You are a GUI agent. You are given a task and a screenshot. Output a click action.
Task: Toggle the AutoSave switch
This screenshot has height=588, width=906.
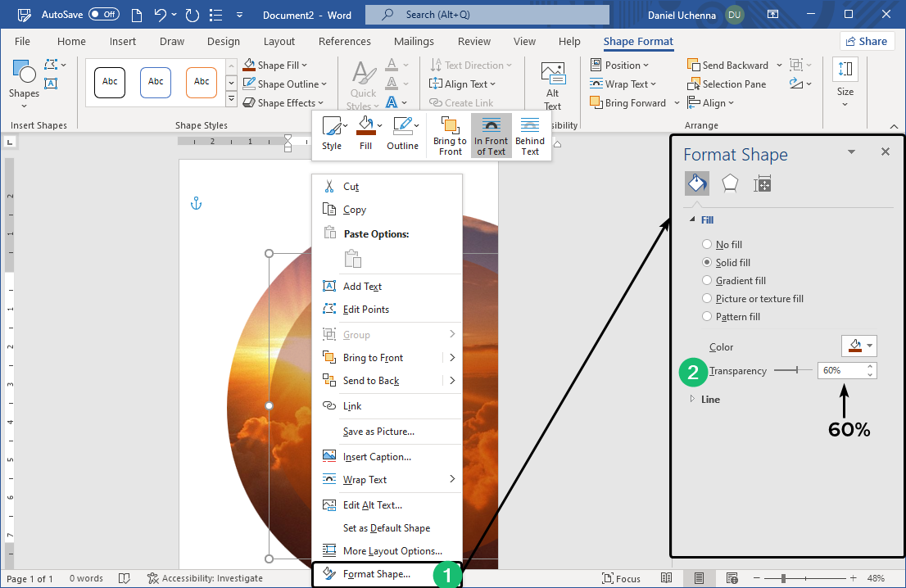click(x=103, y=15)
